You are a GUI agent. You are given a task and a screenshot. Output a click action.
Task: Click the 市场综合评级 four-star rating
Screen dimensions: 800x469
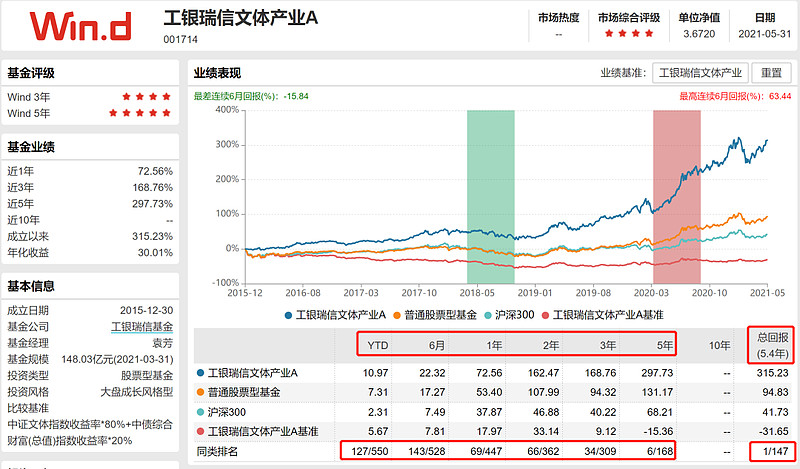point(629,34)
